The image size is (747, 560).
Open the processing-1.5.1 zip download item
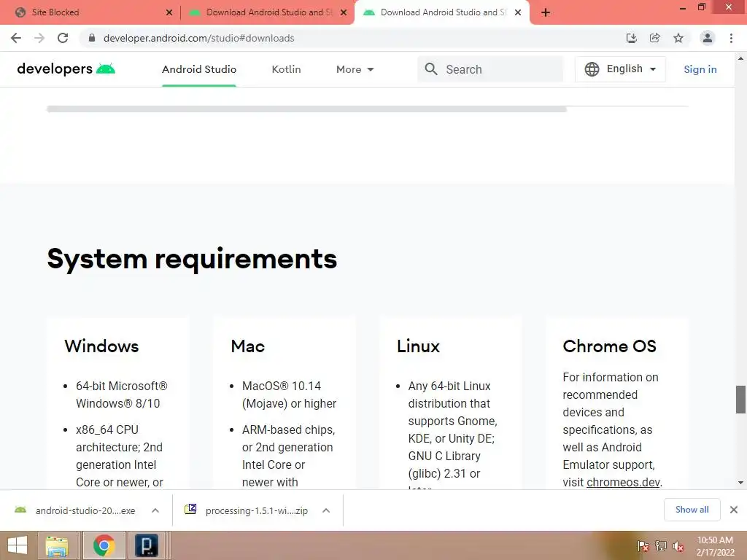coord(256,510)
